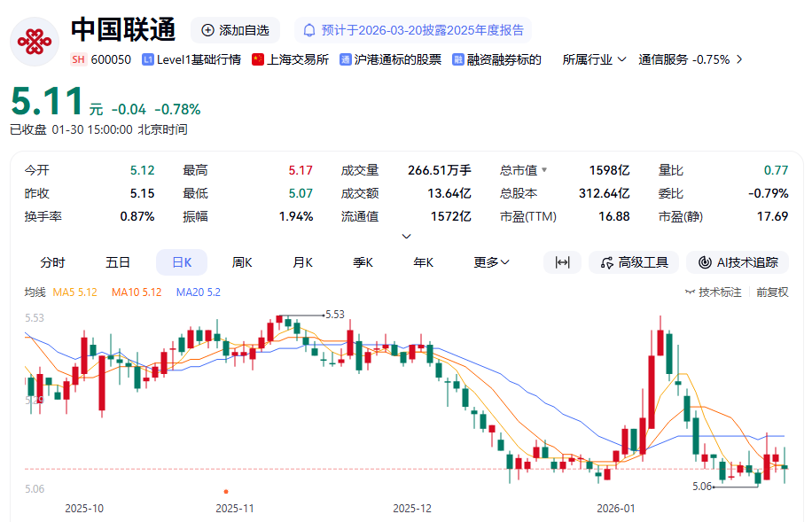812x522 pixels.
Task: Click the 上海交易所 flag tag
Action: 290,59
